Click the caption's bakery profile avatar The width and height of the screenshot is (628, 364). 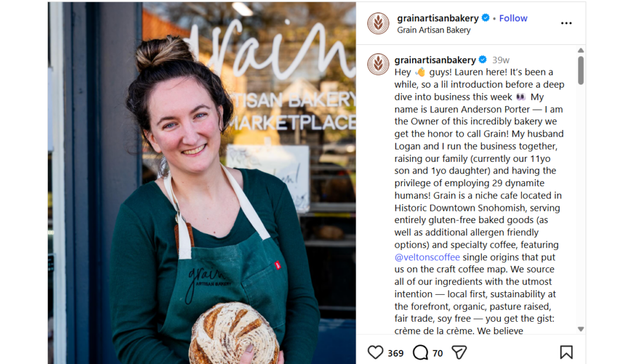[378, 64]
